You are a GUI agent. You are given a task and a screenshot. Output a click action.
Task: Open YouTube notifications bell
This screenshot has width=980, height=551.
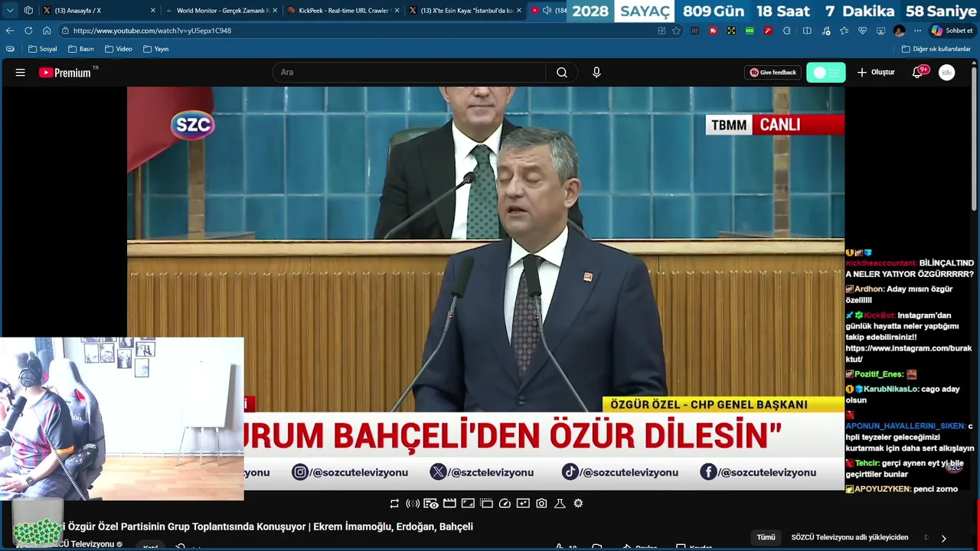point(918,72)
